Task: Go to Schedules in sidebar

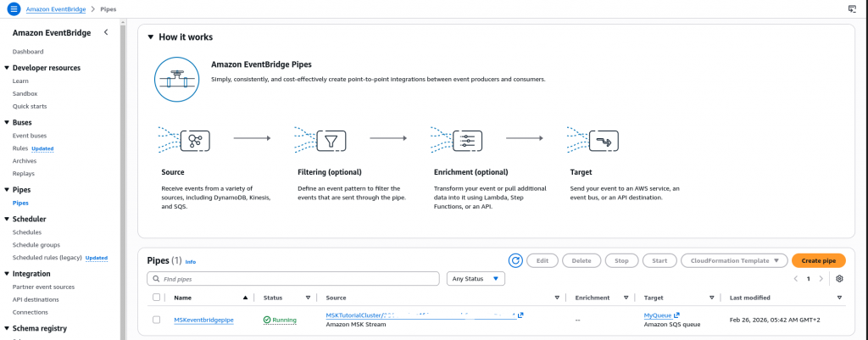Action: 27,231
